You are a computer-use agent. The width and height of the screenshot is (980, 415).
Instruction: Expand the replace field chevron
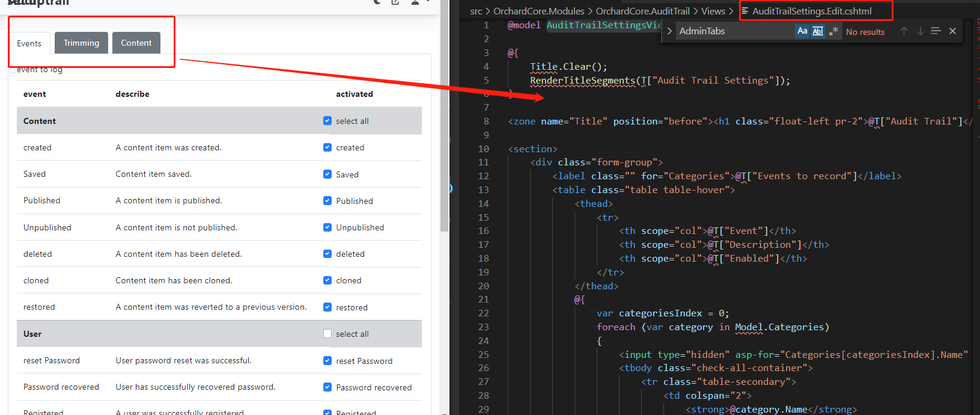[x=669, y=31]
